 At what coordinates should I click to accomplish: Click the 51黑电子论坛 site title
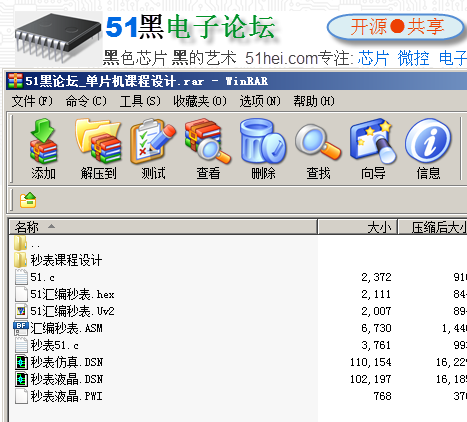tap(190, 27)
